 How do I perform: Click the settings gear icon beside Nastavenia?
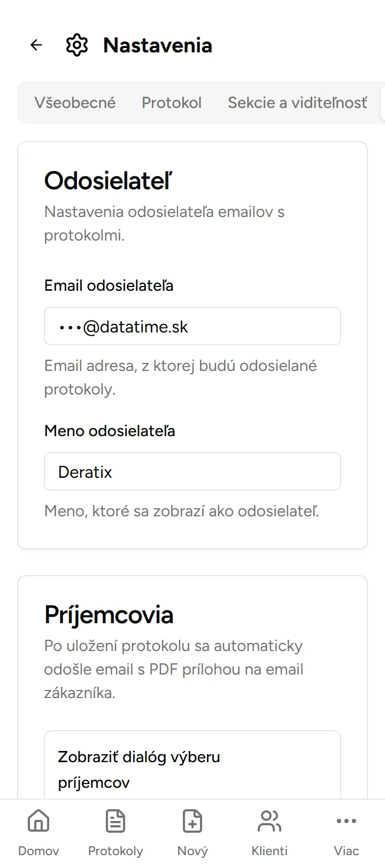pos(77,45)
